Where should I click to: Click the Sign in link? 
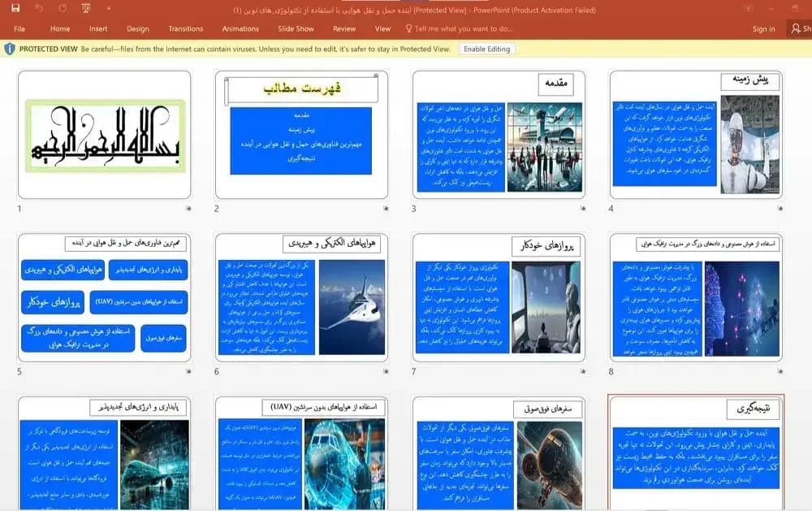click(x=764, y=29)
